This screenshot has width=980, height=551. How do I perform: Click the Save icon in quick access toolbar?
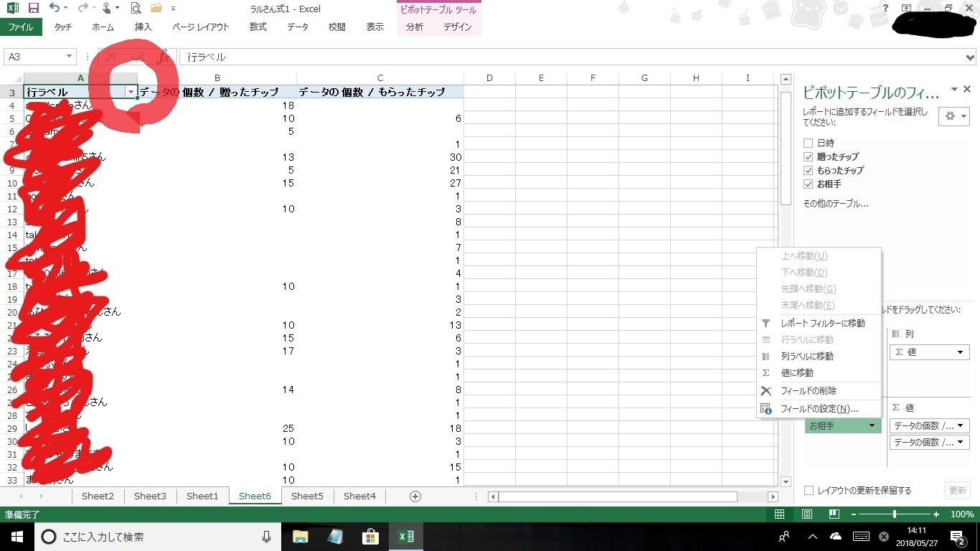coord(33,9)
